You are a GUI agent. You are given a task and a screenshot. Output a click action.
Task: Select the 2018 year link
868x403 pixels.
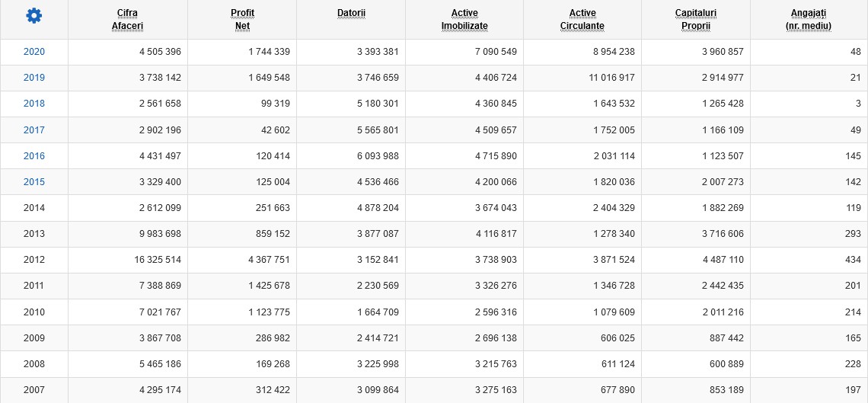pos(34,104)
